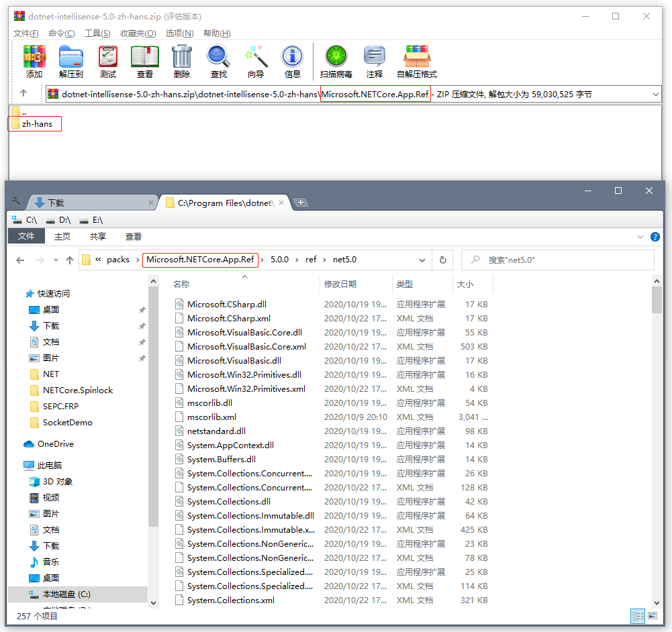
Task: Click the wrench settings icon in tab bar
Action: coord(16,202)
